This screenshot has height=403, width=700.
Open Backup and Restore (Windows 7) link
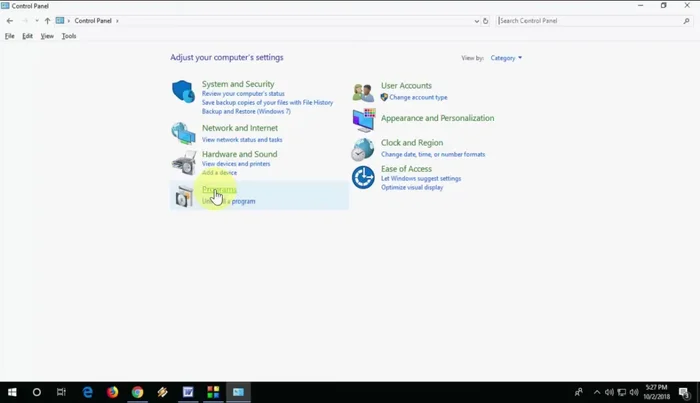246,111
